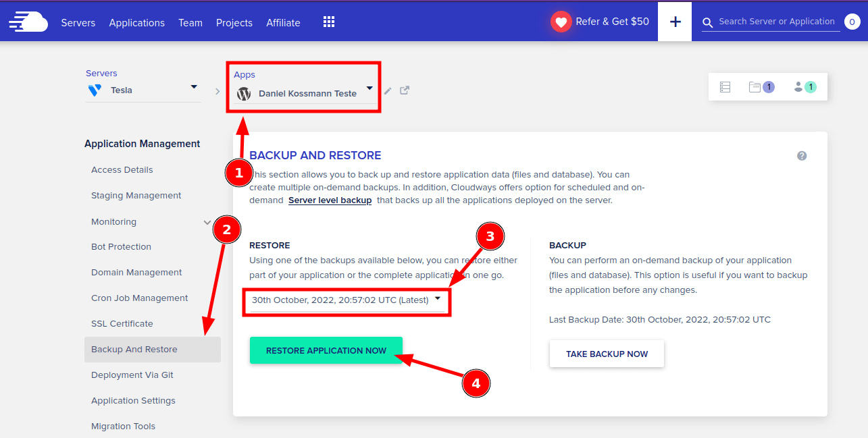Open SSL Certificate in sidebar
This screenshot has width=868, height=438.
[122, 324]
